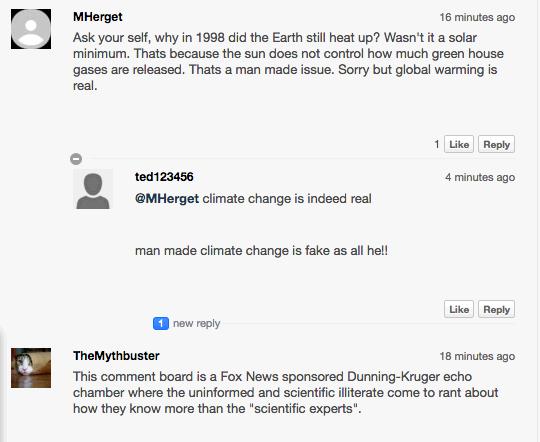
Task: Open MHerget's default avatar profile
Action: 31,29
